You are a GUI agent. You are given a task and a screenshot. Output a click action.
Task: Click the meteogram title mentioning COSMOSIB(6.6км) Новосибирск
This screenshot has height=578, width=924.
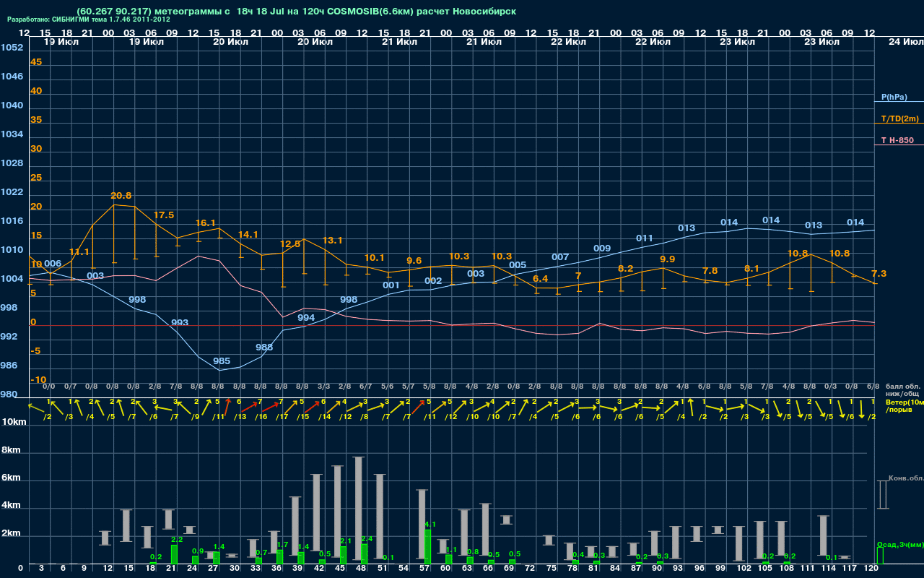296,12
